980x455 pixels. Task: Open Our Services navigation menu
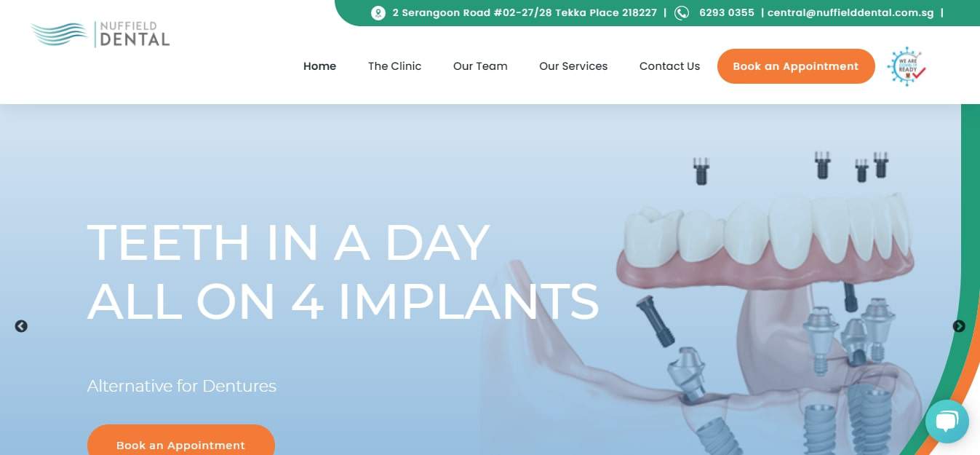573,66
